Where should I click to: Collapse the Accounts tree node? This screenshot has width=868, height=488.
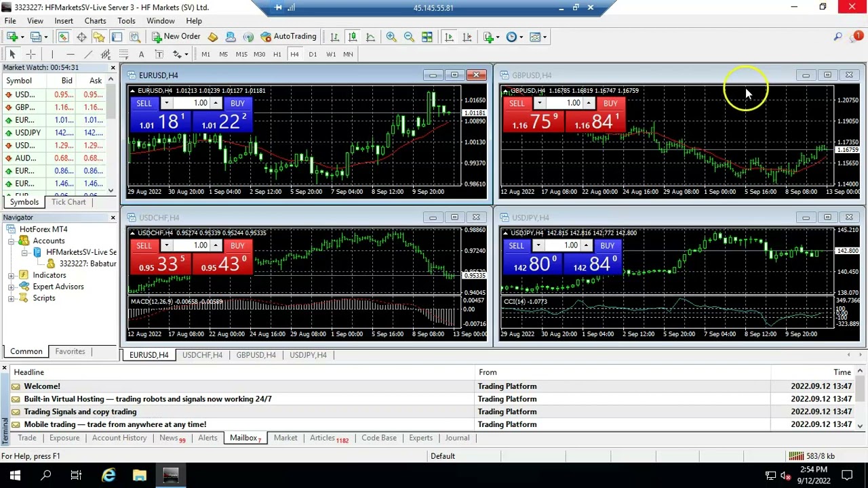[11, 241]
